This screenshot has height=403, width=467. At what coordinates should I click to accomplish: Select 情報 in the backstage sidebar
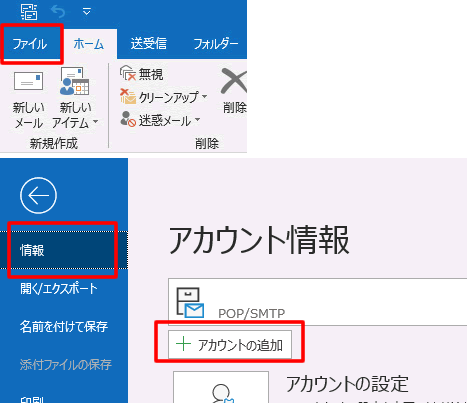pyautogui.click(x=64, y=250)
